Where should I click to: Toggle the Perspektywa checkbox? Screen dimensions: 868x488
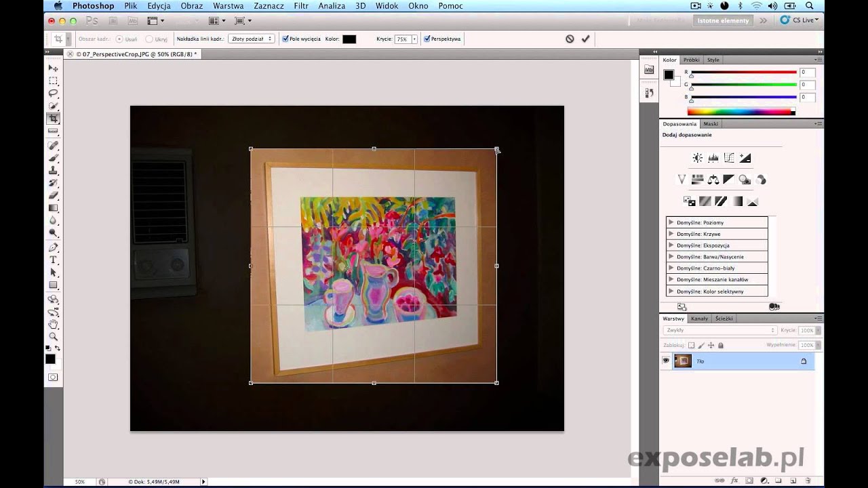pos(427,39)
